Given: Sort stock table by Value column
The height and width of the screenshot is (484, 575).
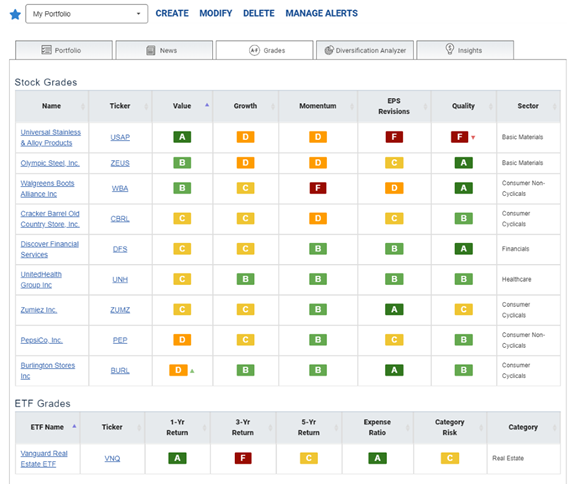Looking at the screenshot, I should click(x=182, y=106).
